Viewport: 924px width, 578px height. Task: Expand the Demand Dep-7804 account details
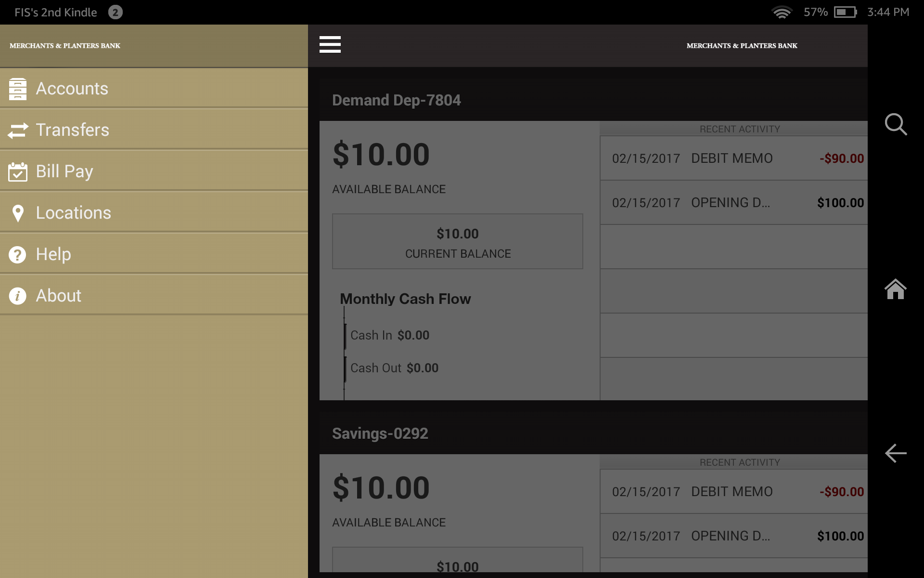396,100
